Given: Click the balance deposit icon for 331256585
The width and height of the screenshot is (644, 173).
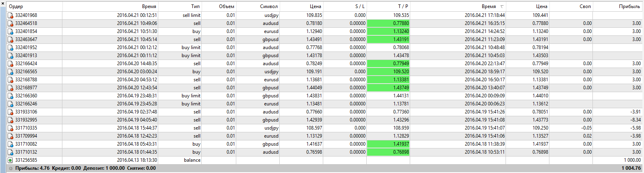Looking at the screenshot, I should (x=10, y=160).
